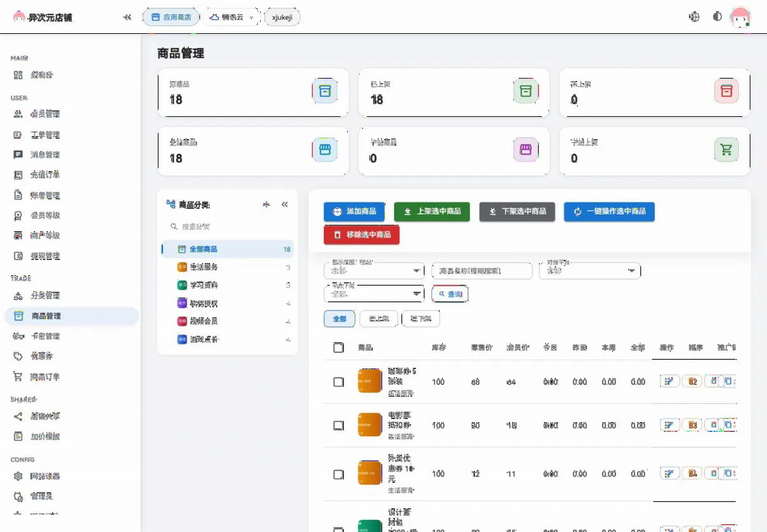
Task: Open the 应用商店 tab in the header
Action: (x=171, y=17)
